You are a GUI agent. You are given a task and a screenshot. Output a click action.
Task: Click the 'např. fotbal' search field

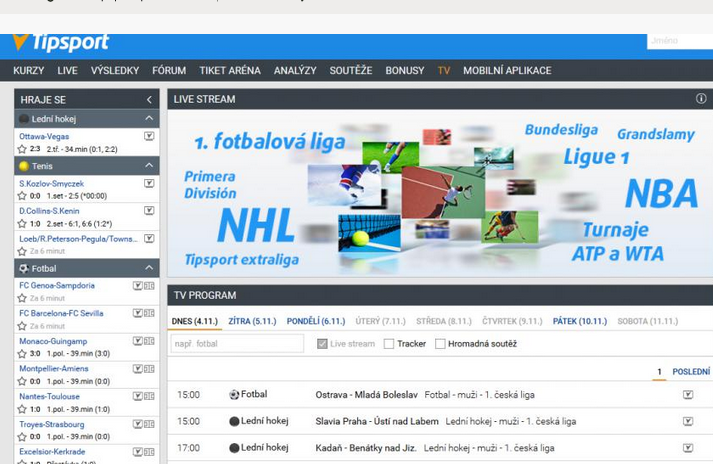pos(237,343)
